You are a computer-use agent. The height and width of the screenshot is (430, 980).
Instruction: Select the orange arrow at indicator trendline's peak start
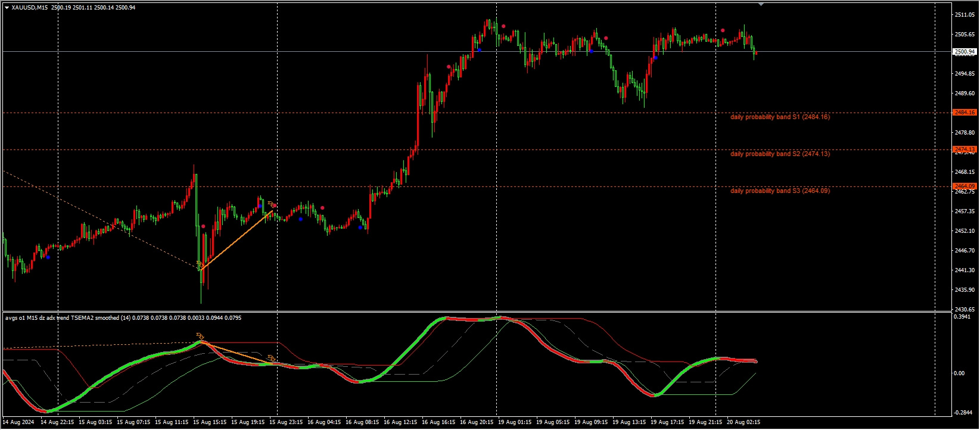click(x=200, y=336)
